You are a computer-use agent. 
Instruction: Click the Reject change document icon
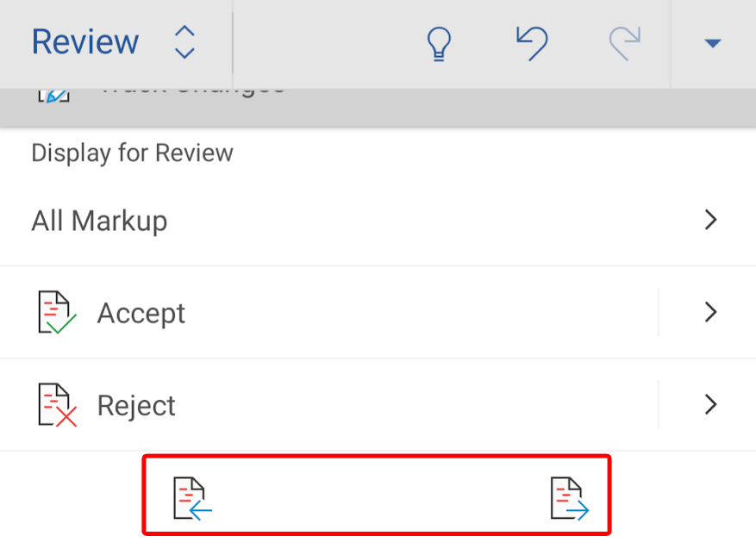57,405
